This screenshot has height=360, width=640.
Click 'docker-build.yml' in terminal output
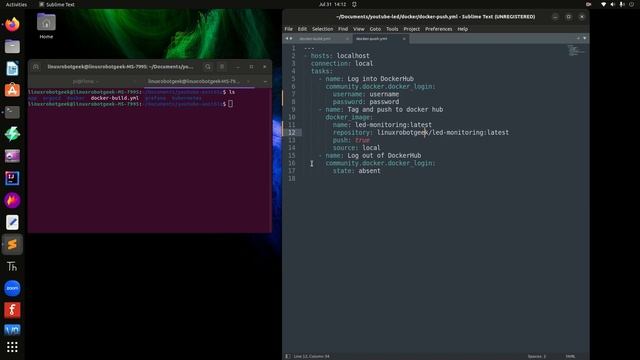coord(115,98)
